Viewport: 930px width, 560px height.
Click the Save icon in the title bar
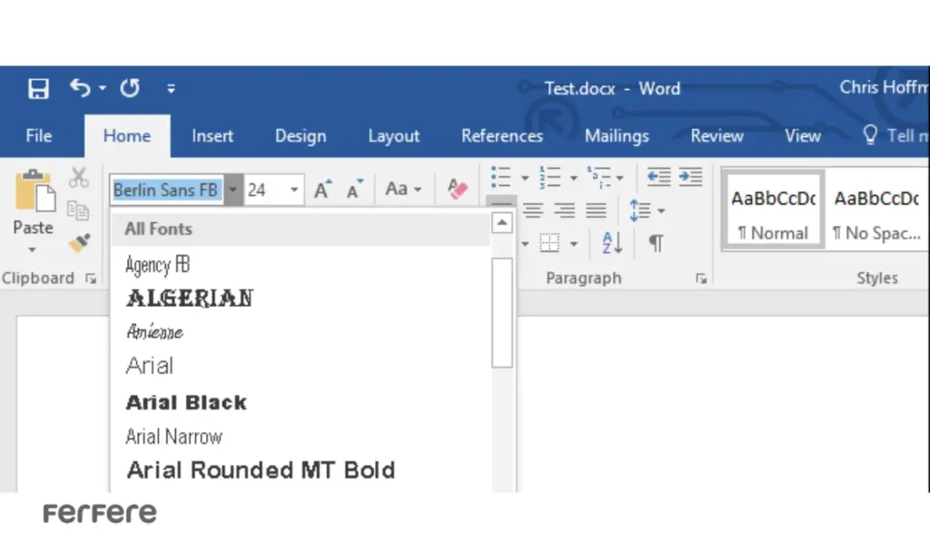pyautogui.click(x=38, y=88)
